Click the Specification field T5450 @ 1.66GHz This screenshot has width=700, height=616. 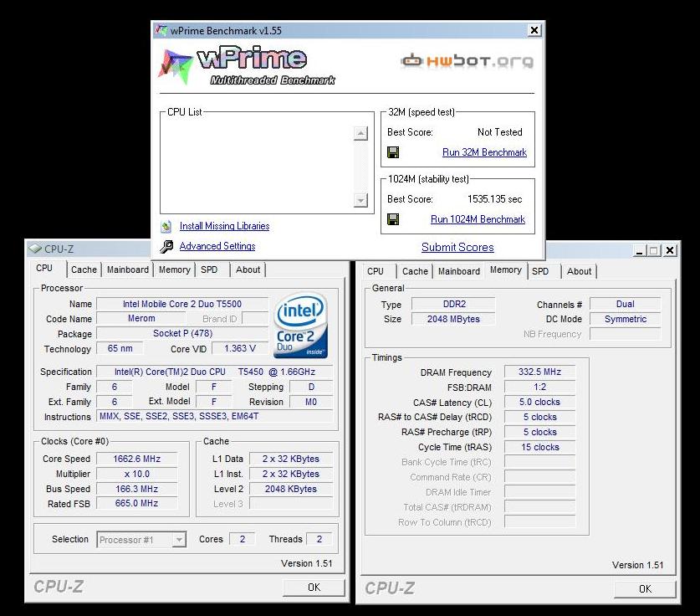click(215, 372)
